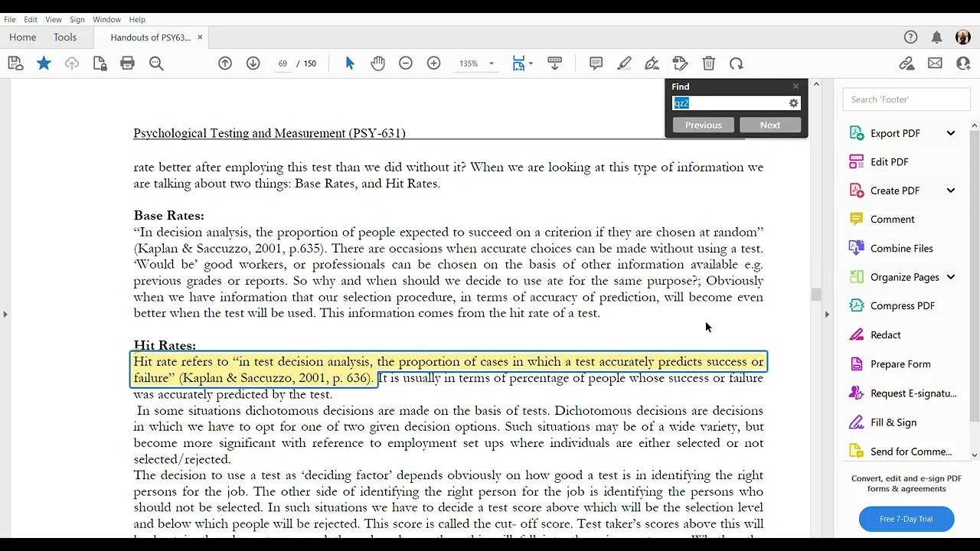Activate the selection arrow tool
The height and width of the screenshot is (551, 980).
[350, 64]
